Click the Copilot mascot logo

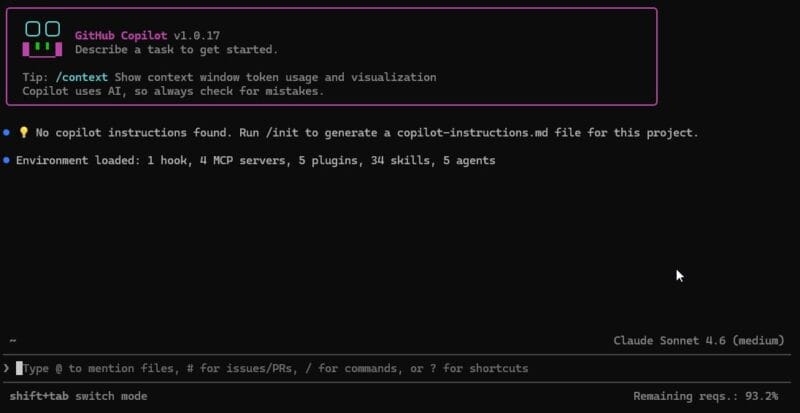point(42,39)
